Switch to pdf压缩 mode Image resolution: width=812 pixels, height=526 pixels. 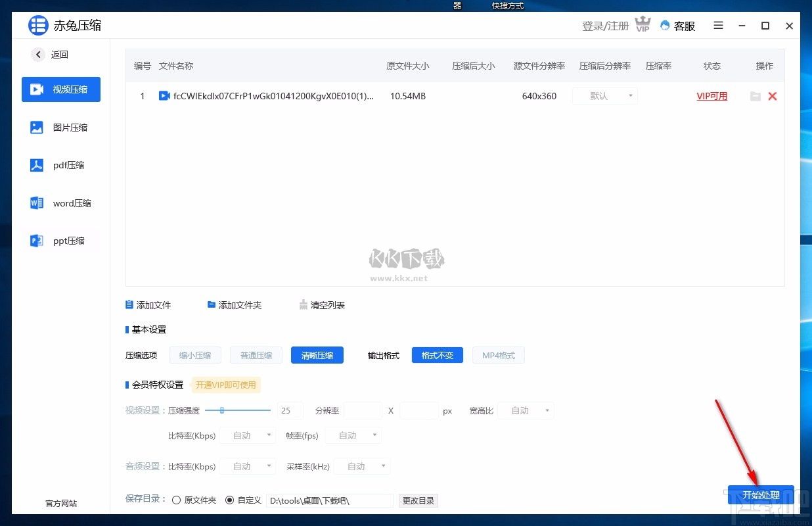pos(60,165)
